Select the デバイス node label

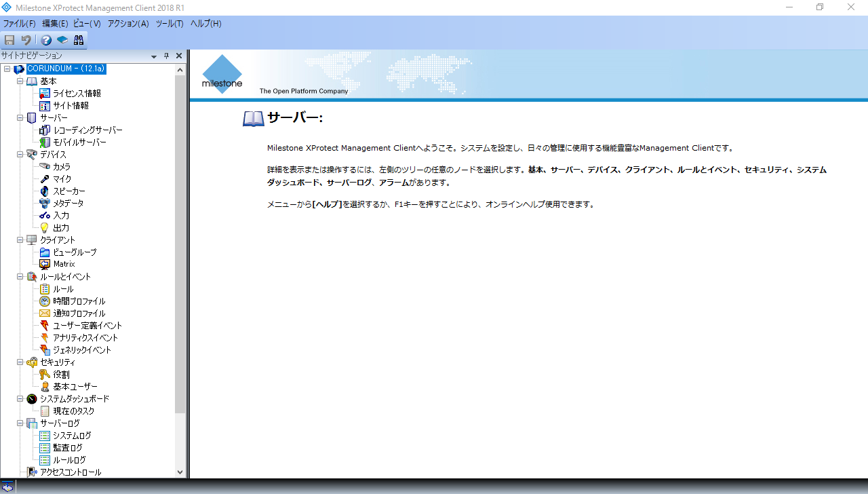pos(54,155)
